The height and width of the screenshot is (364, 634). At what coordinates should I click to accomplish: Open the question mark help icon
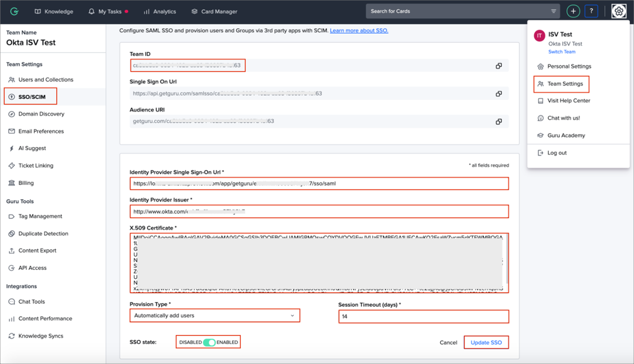pyautogui.click(x=591, y=11)
